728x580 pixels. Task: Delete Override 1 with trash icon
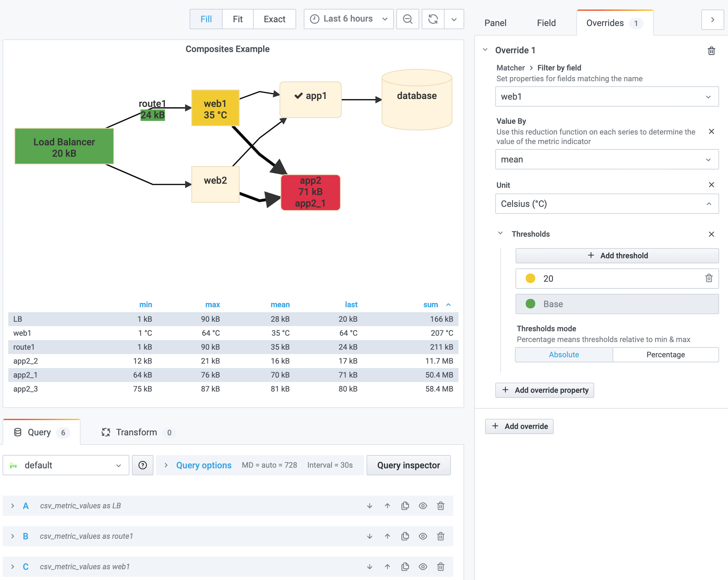[711, 51]
